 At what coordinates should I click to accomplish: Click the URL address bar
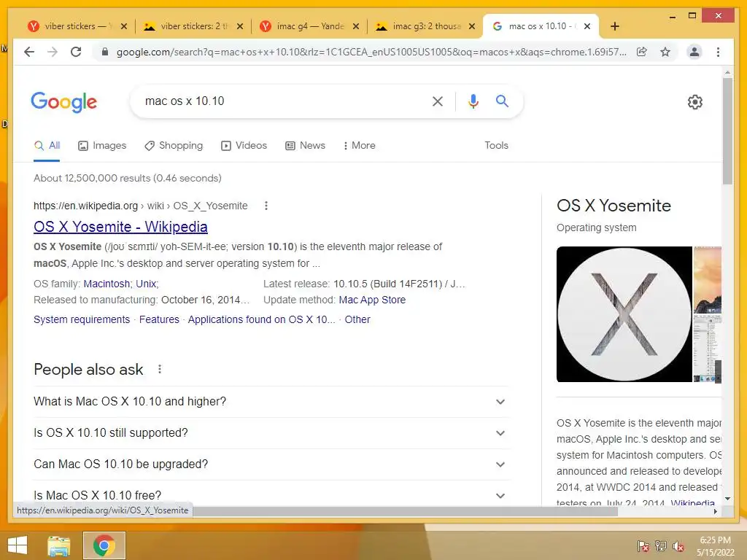click(x=371, y=52)
